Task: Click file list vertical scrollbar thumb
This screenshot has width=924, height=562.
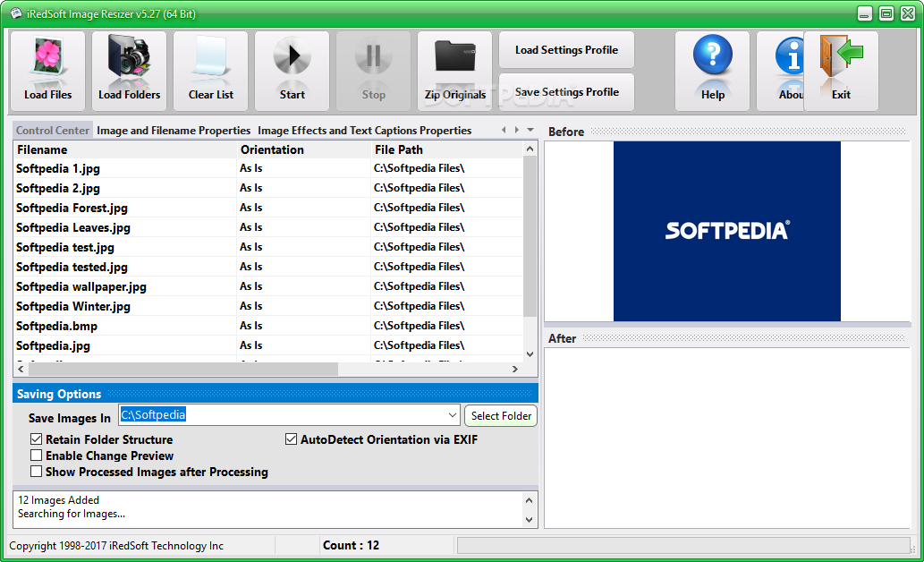Action: (530, 236)
